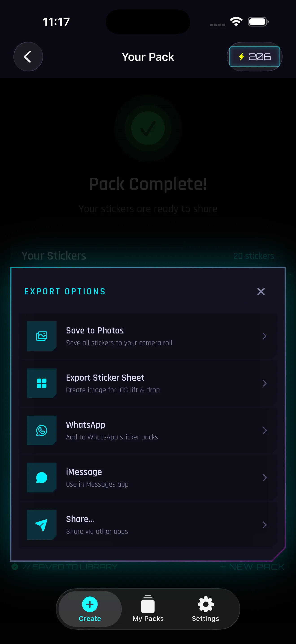Click the lightning bolt credits badge
This screenshot has width=296, height=644.
tap(254, 57)
